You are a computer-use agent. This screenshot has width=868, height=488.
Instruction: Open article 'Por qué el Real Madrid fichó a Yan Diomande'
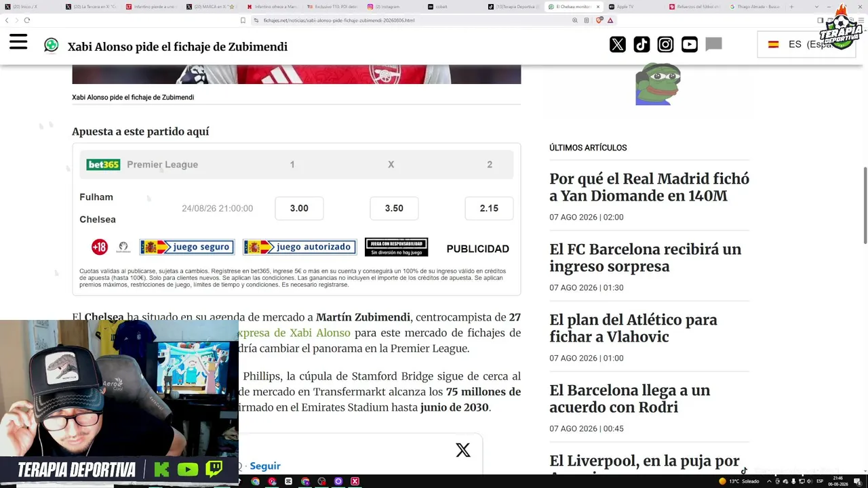649,187
